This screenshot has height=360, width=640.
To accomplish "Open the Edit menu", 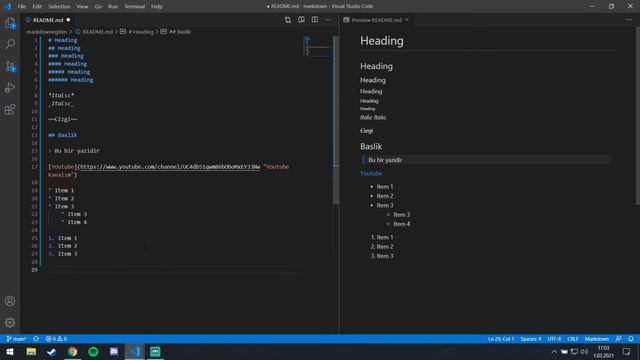I will point(37,7).
